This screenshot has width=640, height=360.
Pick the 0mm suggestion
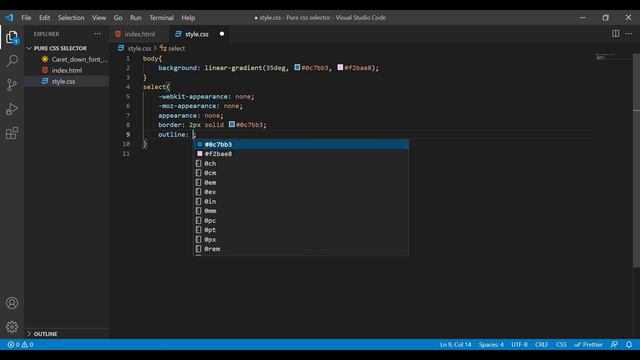click(301, 211)
